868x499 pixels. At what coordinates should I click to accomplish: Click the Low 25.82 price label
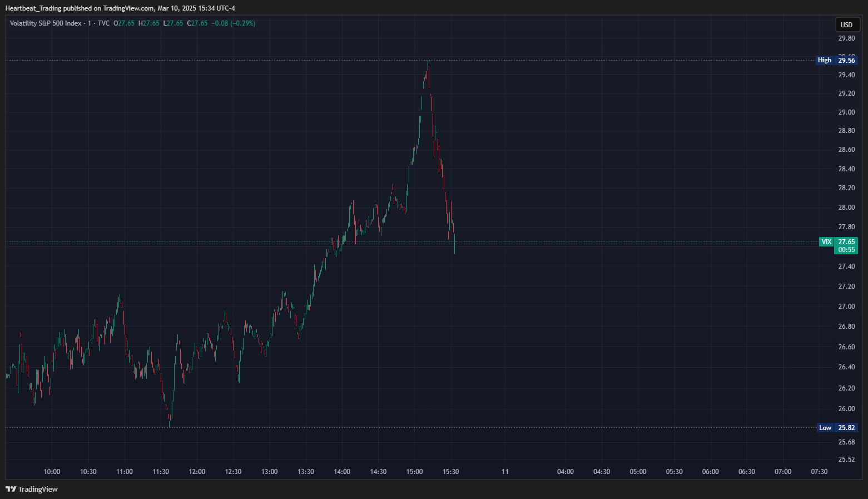837,428
